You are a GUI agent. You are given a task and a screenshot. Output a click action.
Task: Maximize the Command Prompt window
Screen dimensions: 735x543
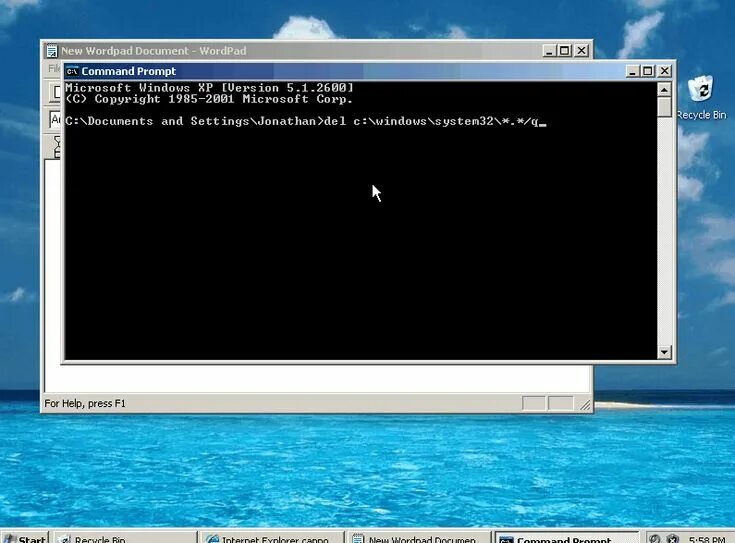tap(648, 71)
